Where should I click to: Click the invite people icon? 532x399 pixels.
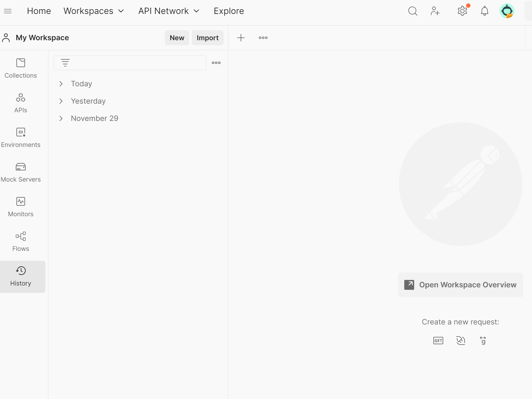coord(435,11)
